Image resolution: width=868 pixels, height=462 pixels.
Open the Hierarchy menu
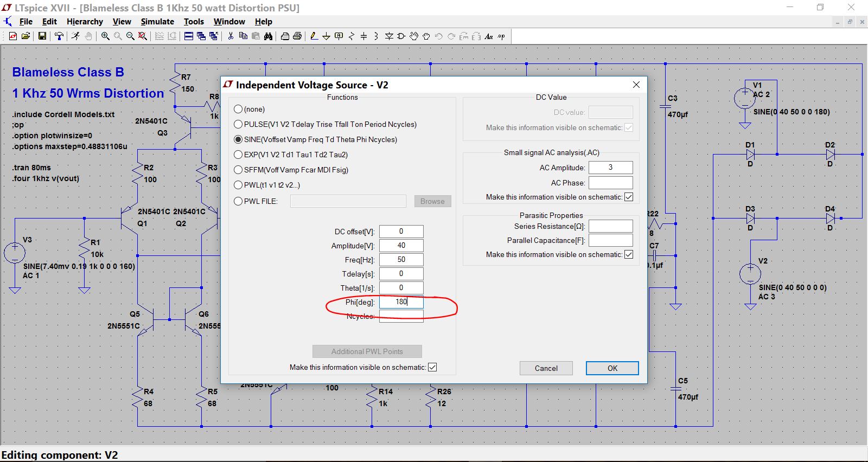coord(85,22)
